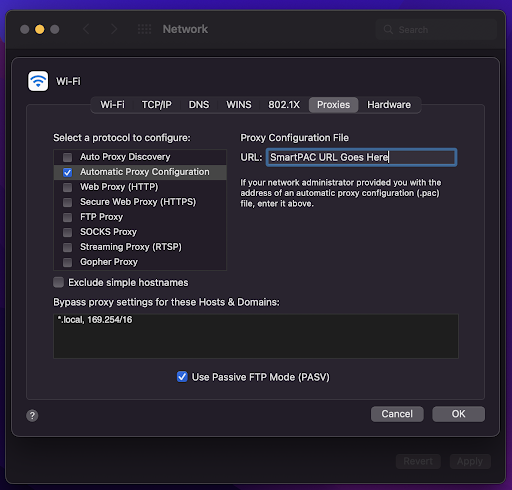The image size is (512, 490).
Task: Click the Cancel button
Action: (397, 414)
